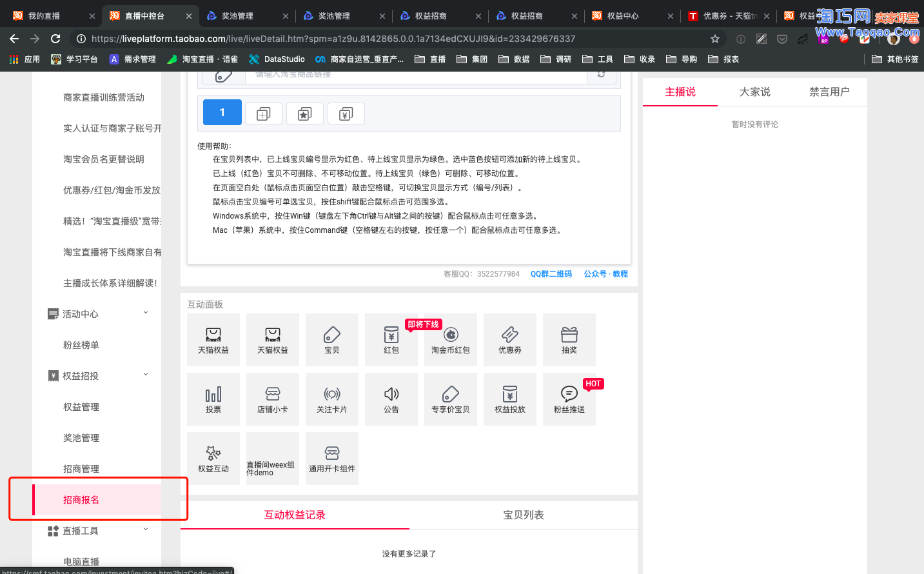Viewport: 924px width, 574px height.
Task: Open the 公众号 · 教程 link
Action: [605, 274]
